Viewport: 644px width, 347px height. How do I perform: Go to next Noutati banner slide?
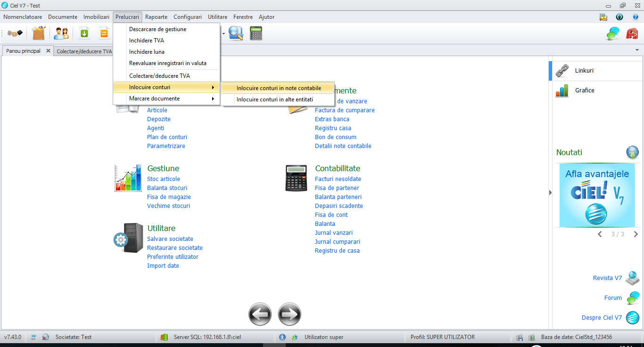tap(636, 234)
